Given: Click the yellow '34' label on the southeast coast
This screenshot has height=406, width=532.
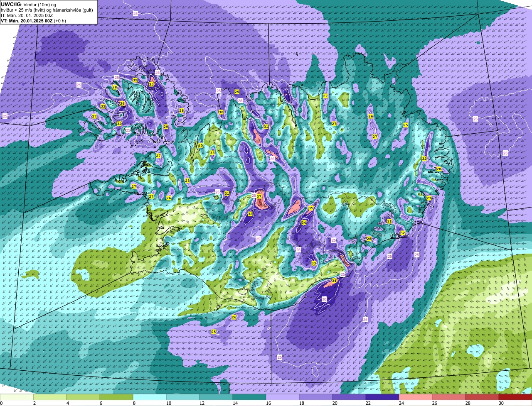Looking at the screenshot, I should [x=334, y=281].
